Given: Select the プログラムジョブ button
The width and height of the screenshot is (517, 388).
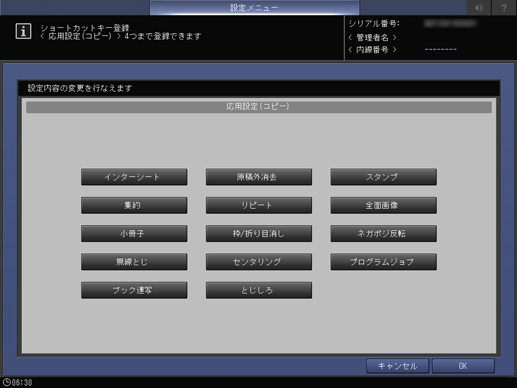Looking at the screenshot, I should 383,262.
